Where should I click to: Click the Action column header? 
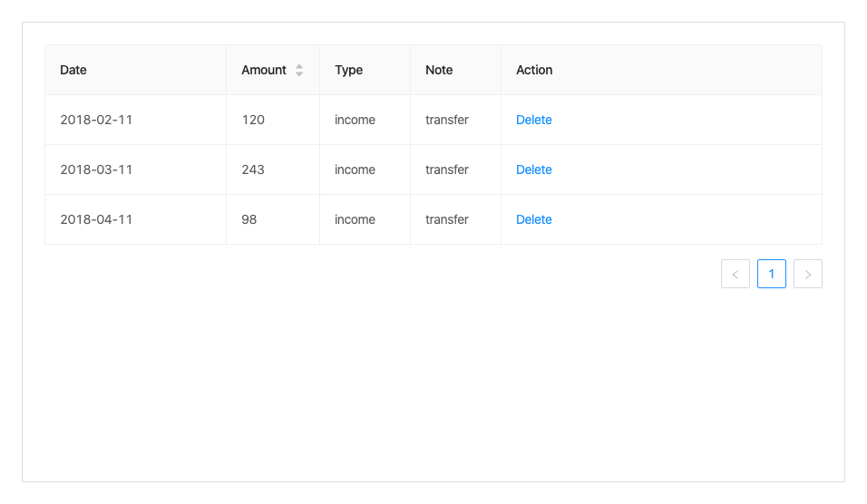click(534, 70)
